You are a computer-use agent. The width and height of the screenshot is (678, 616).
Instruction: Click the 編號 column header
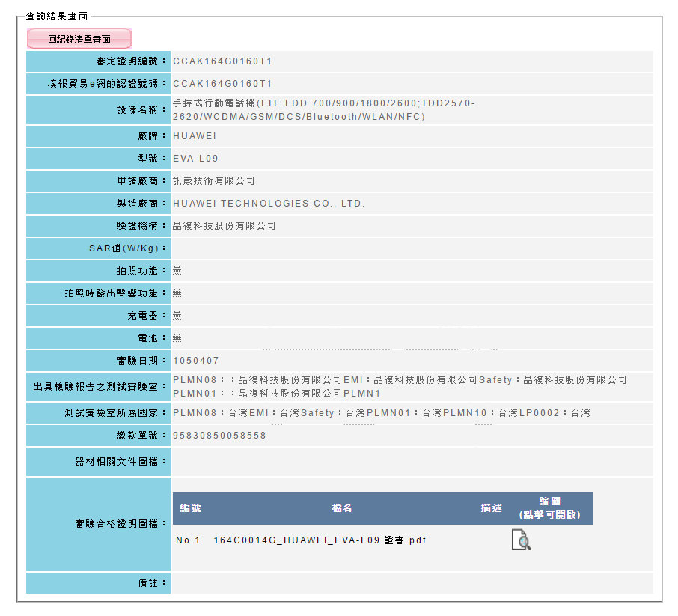pos(190,508)
